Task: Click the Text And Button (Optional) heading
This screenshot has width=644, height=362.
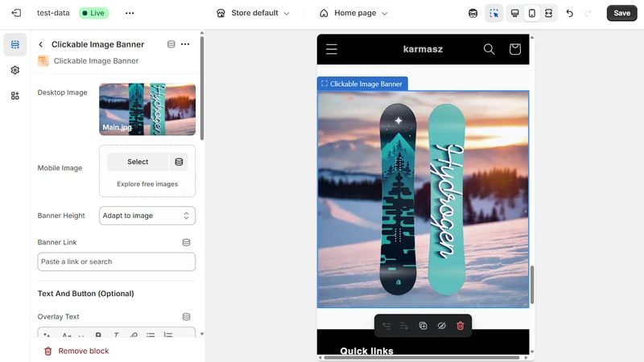Action: click(86, 294)
